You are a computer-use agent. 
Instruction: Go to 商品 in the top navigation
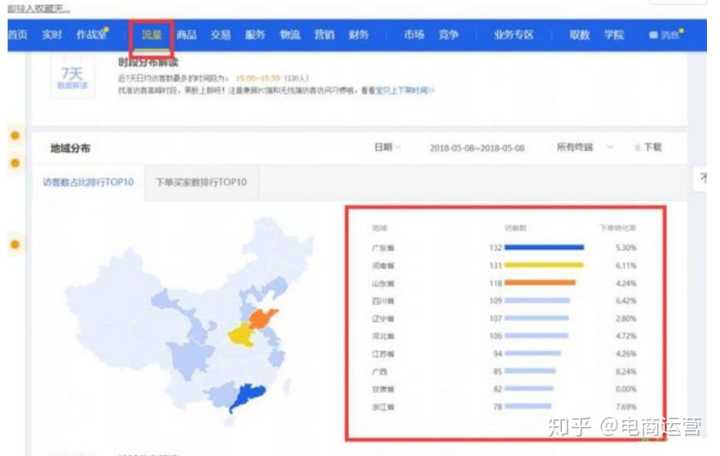coord(186,35)
